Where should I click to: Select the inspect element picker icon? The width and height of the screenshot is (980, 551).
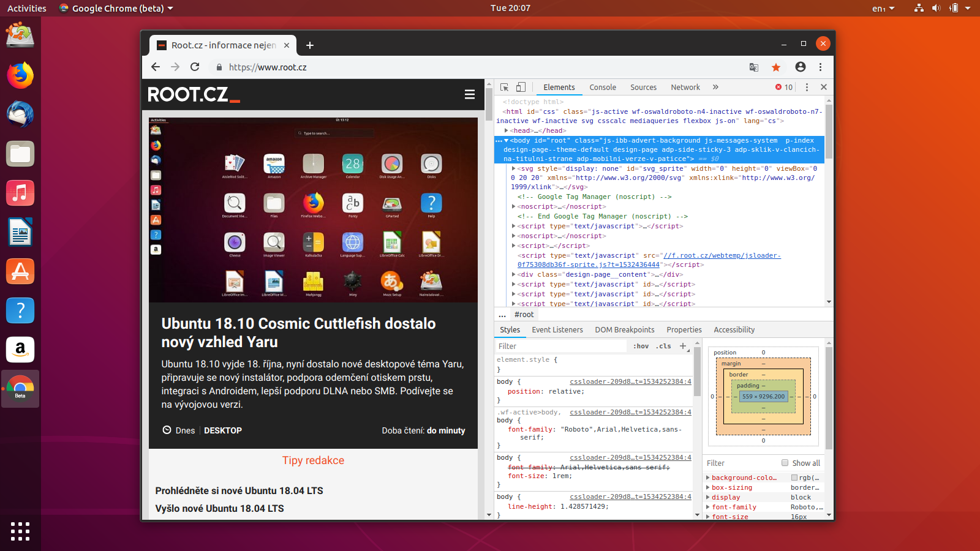point(505,87)
